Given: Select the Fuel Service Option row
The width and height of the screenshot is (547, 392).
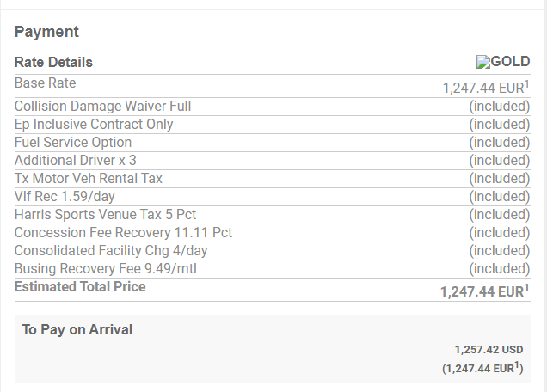Looking at the screenshot, I should 73,143.
